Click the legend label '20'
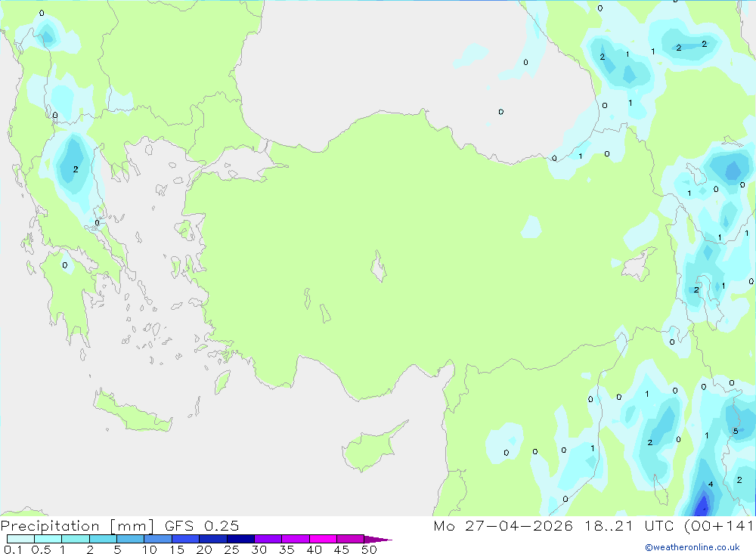This screenshot has width=756, height=554. pyautogui.click(x=204, y=549)
